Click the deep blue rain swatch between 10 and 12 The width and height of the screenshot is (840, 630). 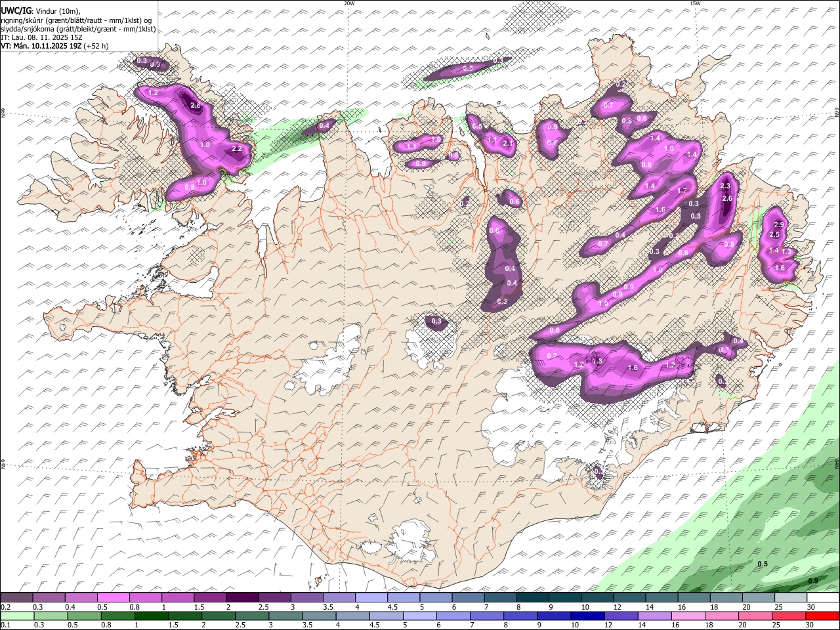click(587, 616)
